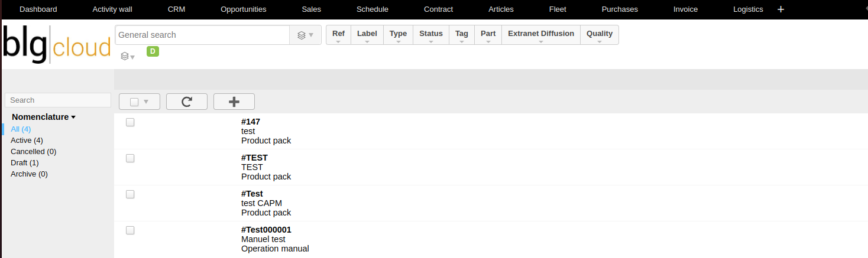868x258 pixels.
Task: Open the select-all checkbox dropdown
Action: [140, 102]
